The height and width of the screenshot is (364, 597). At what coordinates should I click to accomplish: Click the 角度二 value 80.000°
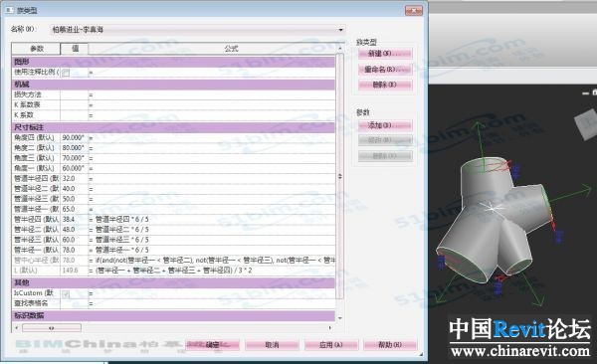74,148
